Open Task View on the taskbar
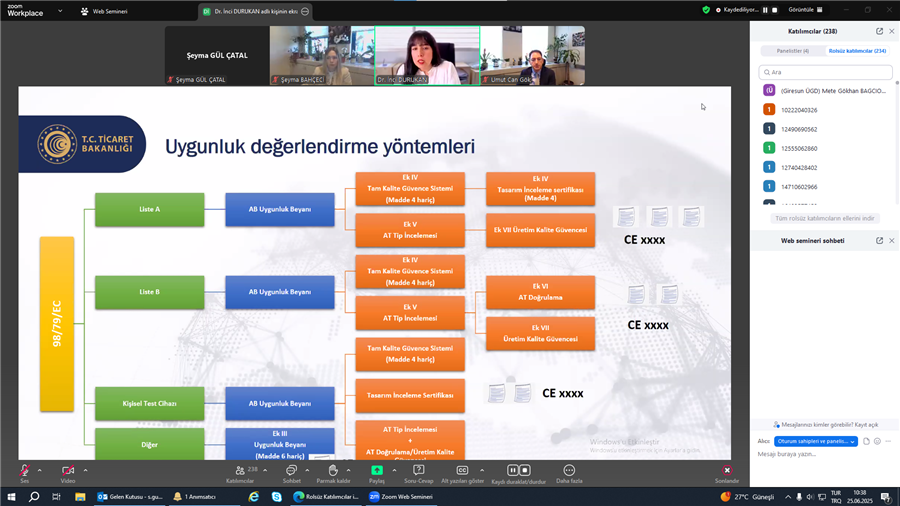Image resolution: width=900 pixels, height=506 pixels. pyautogui.click(x=56, y=497)
